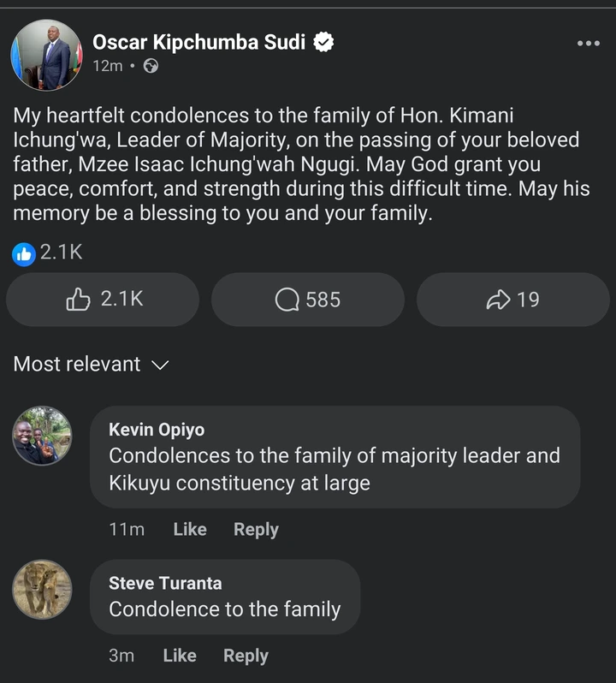Like the post using the thumbs-up button
This screenshot has width=616, height=683.
click(103, 300)
